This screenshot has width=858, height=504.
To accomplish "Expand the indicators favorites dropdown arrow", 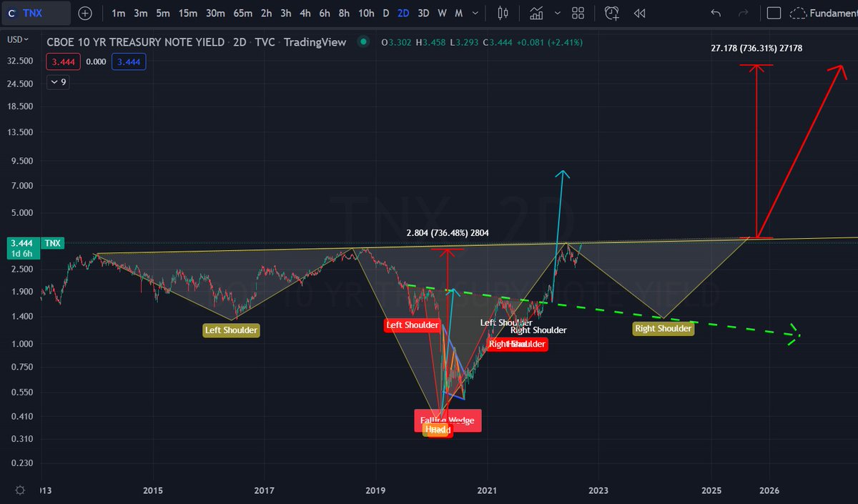I will [557, 13].
